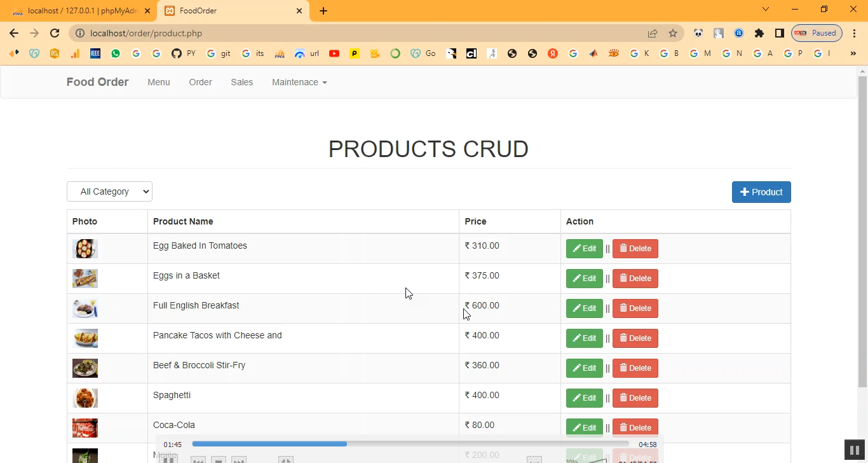Delete the Spaghetti product
The image size is (868, 463).
(635, 398)
